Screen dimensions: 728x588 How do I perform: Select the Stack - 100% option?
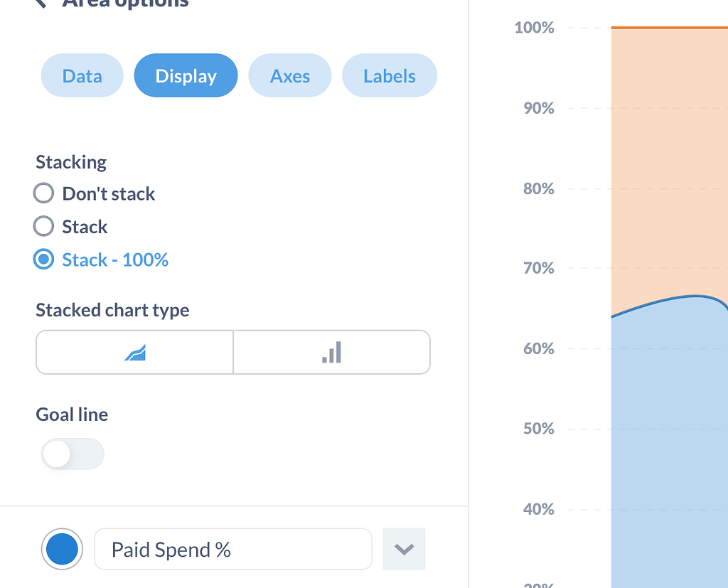click(43, 259)
